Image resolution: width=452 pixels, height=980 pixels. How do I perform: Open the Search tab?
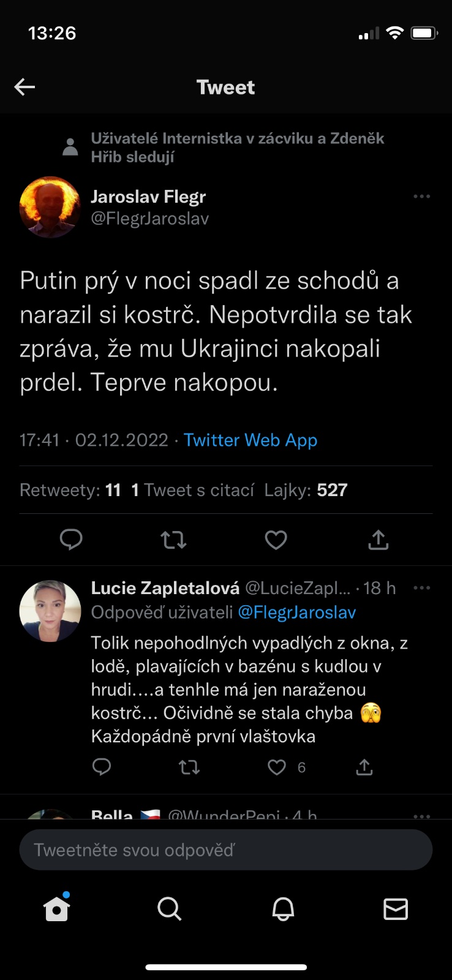tap(169, 909)
